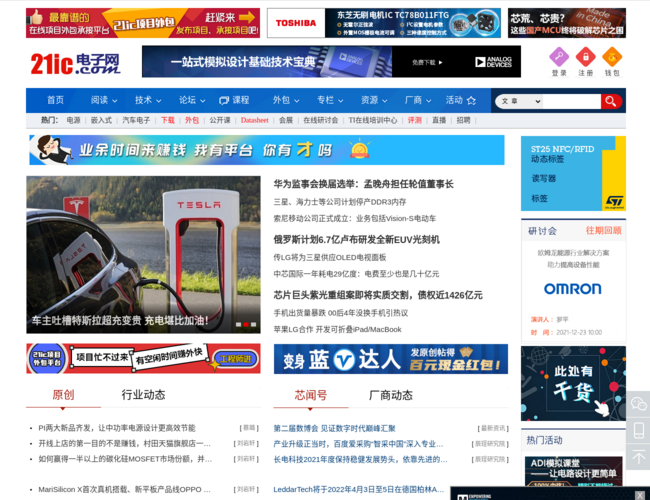Screen dimensions: 650x500
Task: Open headline 芯片巨头紫光重组案
Action: coord(378,295)
